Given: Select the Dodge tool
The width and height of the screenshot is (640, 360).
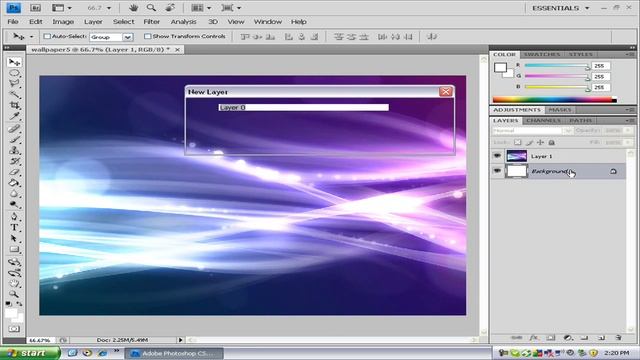Looking at the screenshot, I should click(x=14, y=204).
